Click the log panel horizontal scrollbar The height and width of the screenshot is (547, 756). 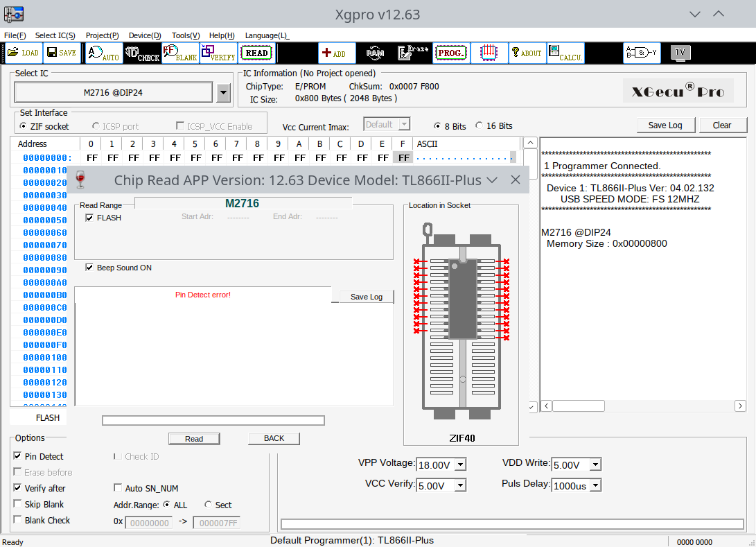click(x=642, y=406)
